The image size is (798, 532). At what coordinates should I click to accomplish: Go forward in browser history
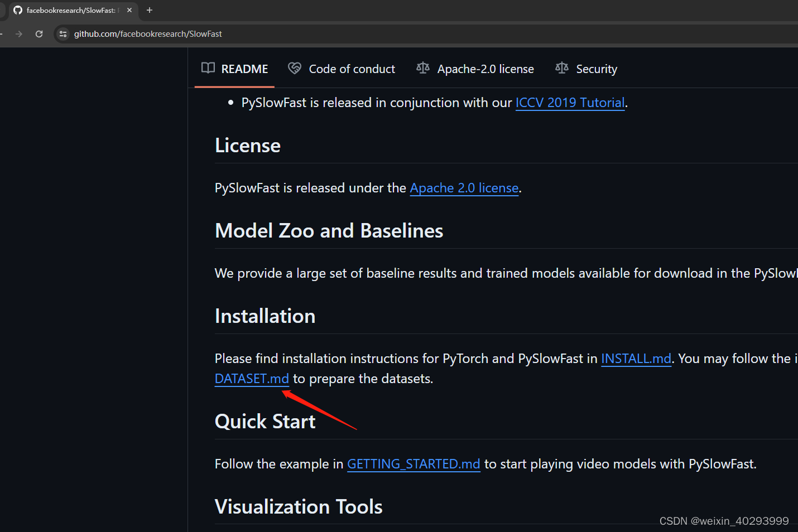pos(19,34)
